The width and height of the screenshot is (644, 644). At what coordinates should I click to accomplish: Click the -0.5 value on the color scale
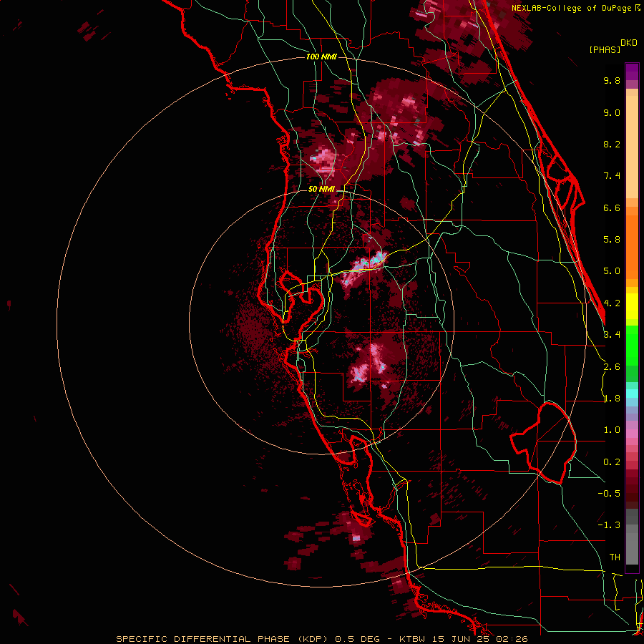(x=609, y=494)
